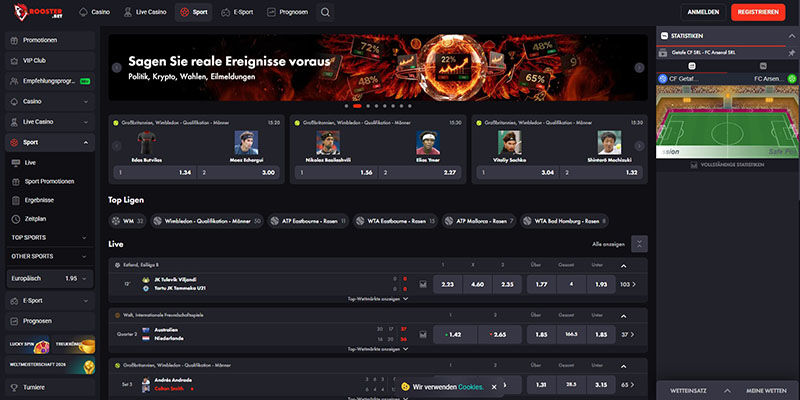This screenshot has height=400, width=800.
Task: Open the Sport tab in the top navigation
Action: 193,12
